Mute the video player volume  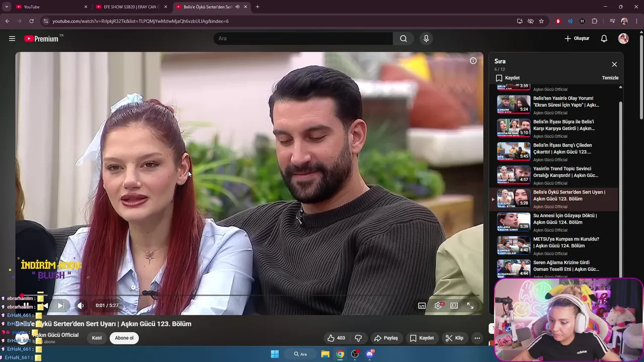(x=80, y=306)
